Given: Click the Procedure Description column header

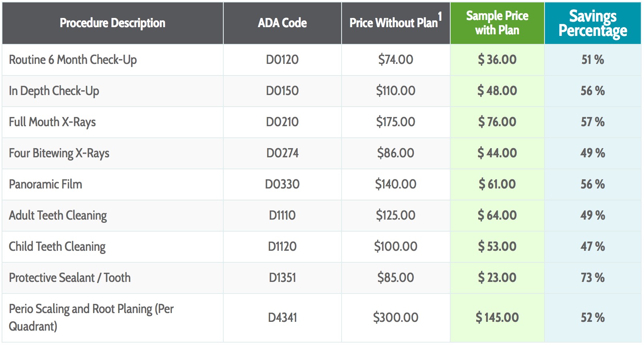Looking at the screenshot, I should pos(112,23).
